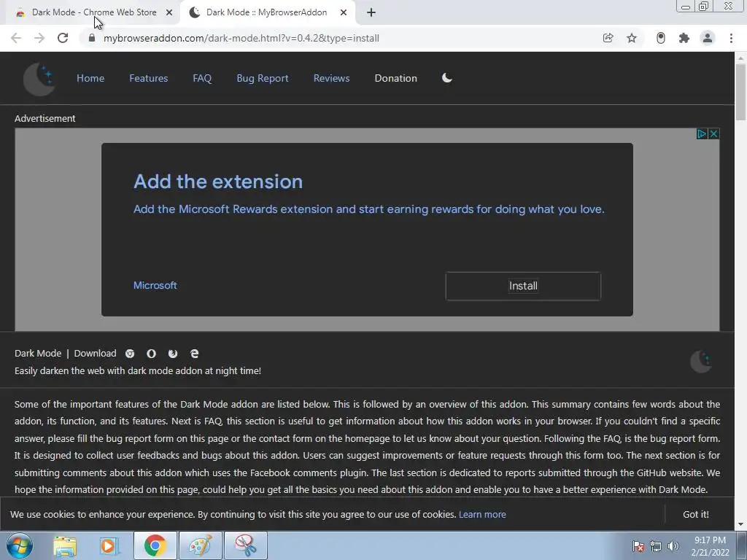
Task: Open Windows Explorer from taskbar
Action: click(65, 545)
